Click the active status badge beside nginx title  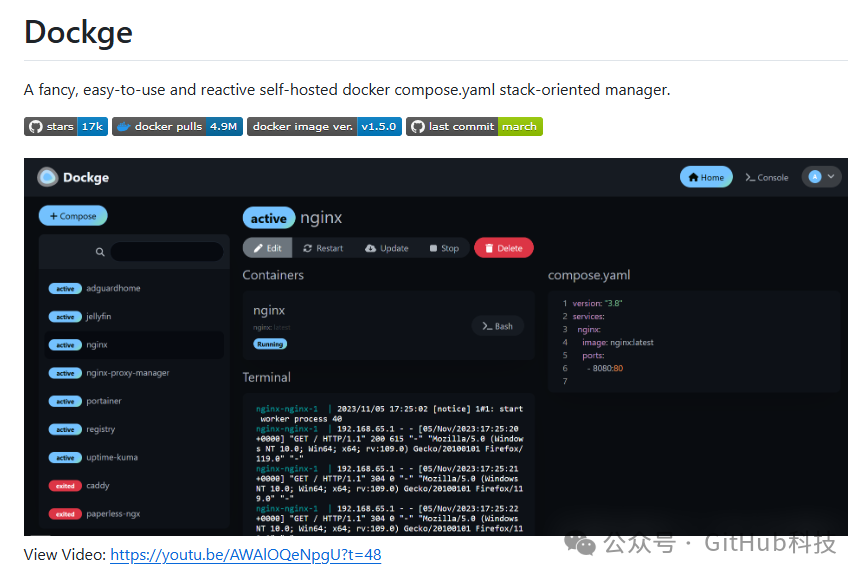point(269,218)
